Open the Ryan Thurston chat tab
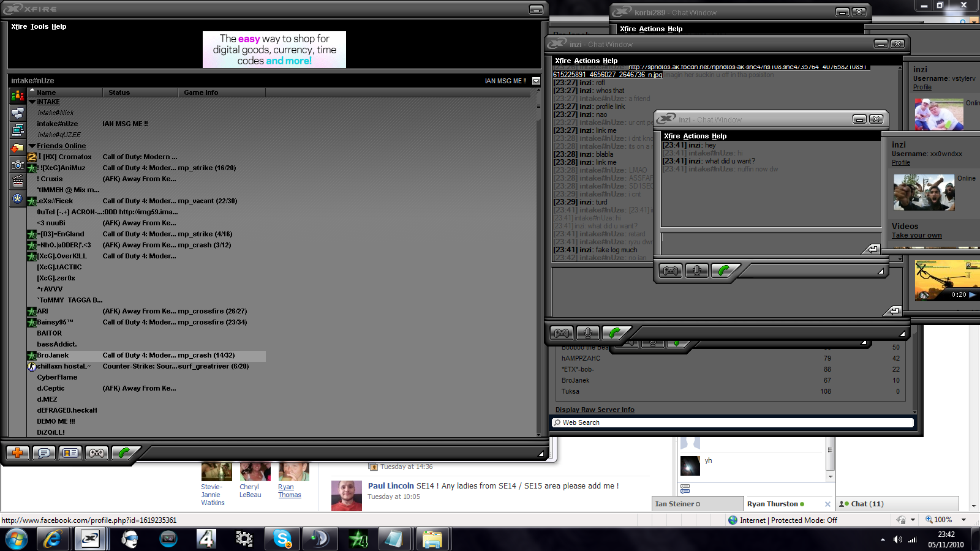The image size is (980, 551). pyautogui.click(x=789, y=504)
